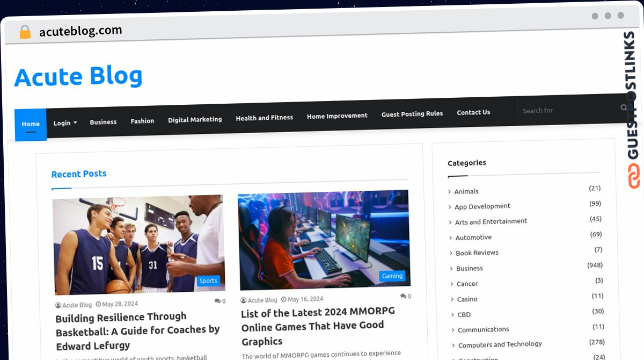
Task: Click comment icon on MMORPG post
Action: [x=403, y=297]
